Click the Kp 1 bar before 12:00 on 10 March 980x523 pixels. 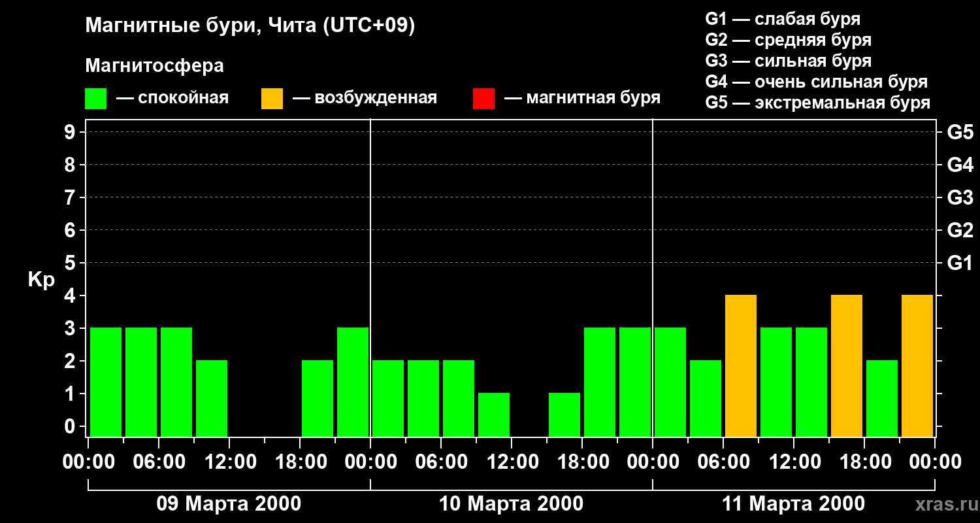[x=494, y=414]
